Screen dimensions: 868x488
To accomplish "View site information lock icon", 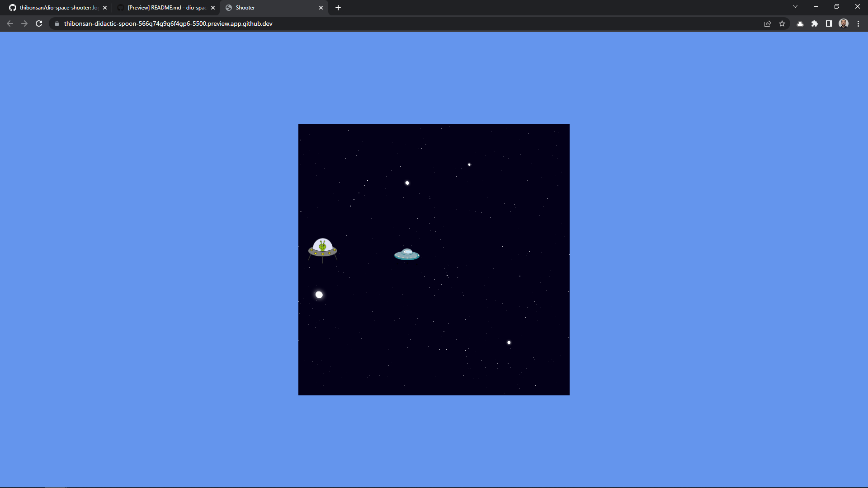I will [57, 23].
